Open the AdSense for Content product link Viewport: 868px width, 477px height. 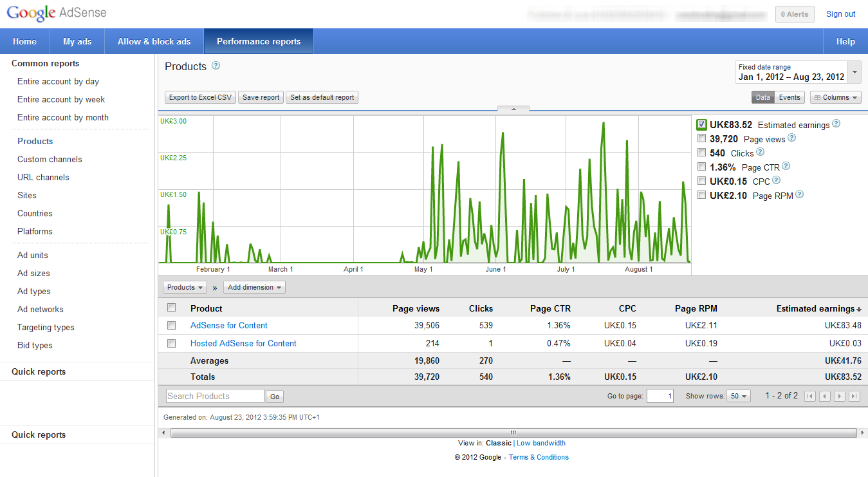point(229,326)
